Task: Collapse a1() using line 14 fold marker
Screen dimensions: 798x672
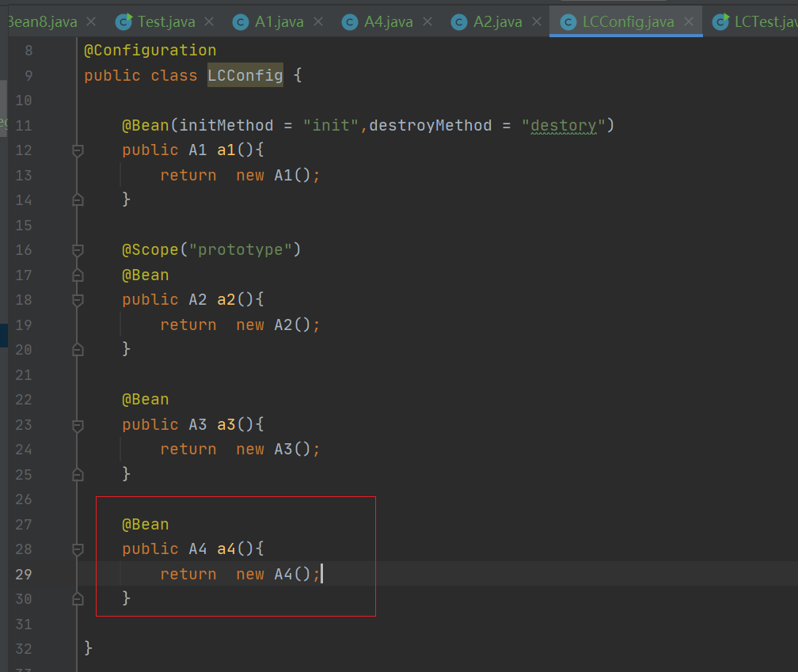Action: point(78,200)
